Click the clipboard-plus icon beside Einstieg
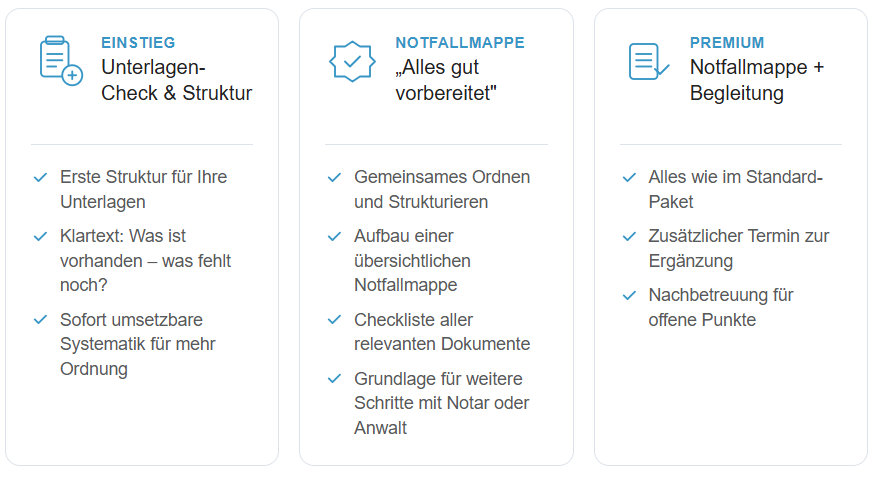Image resolution: width=878 pixels, height=480 pixels. pos(60,61)
